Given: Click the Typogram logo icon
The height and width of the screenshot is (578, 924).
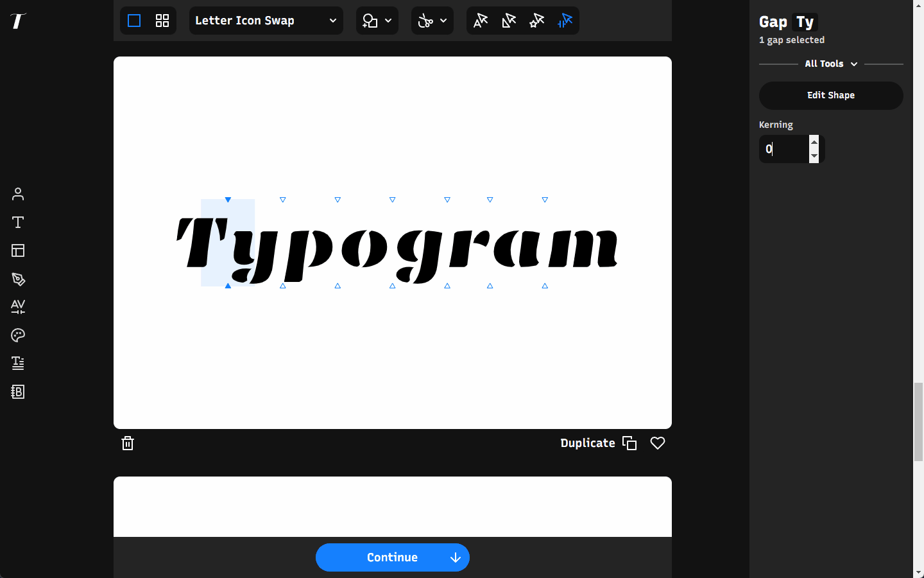Looking at the screenshot, I should tap(18, 21).
